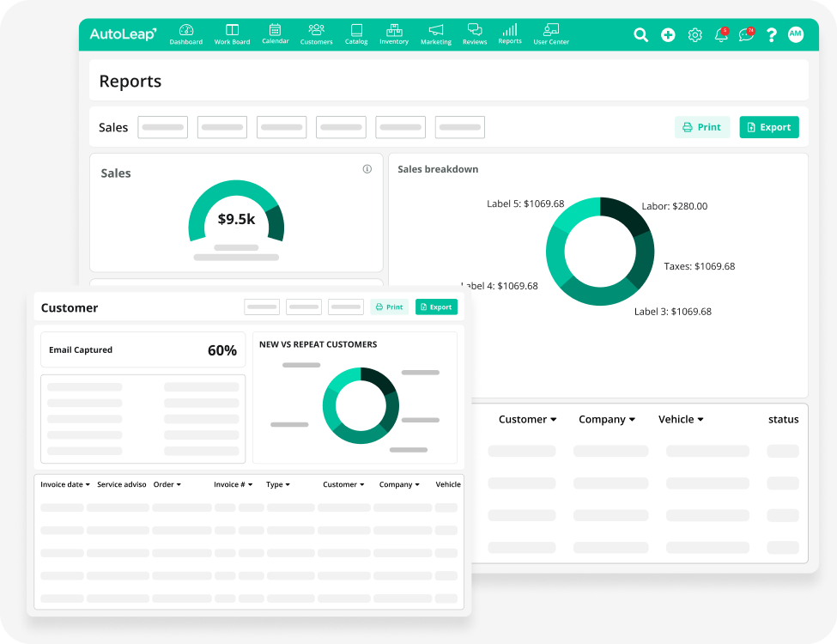Sort by Order column dropdown
837x644 pixels.
(167, 484)
